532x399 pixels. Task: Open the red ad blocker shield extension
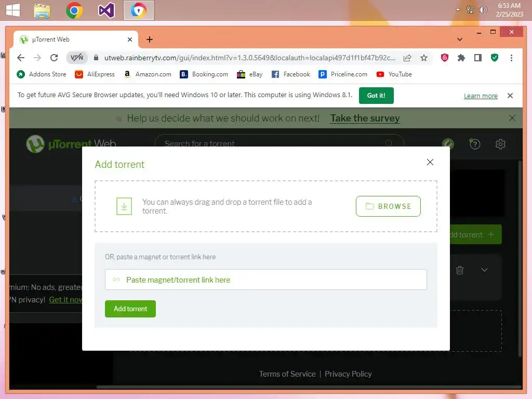click(445, 58)
